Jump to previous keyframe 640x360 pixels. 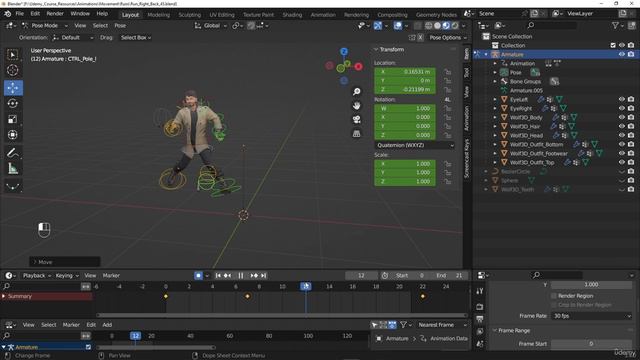point(227,276)
